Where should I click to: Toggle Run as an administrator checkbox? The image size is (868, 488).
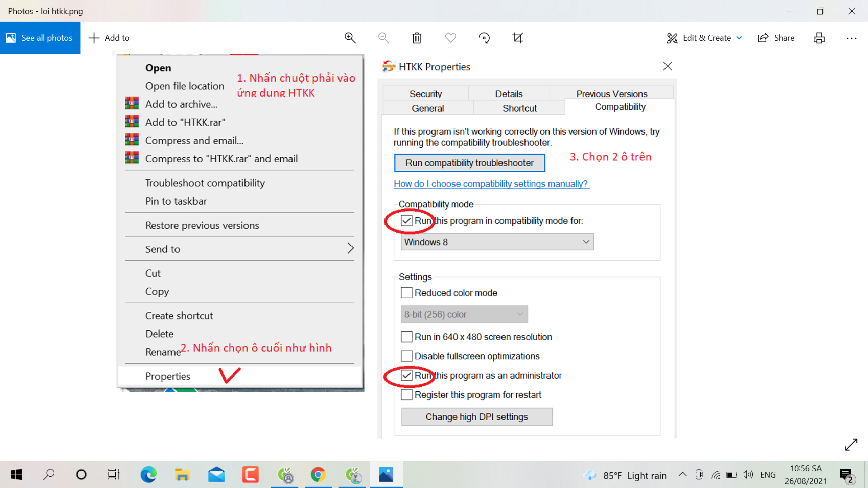click(x=406, y=375)
